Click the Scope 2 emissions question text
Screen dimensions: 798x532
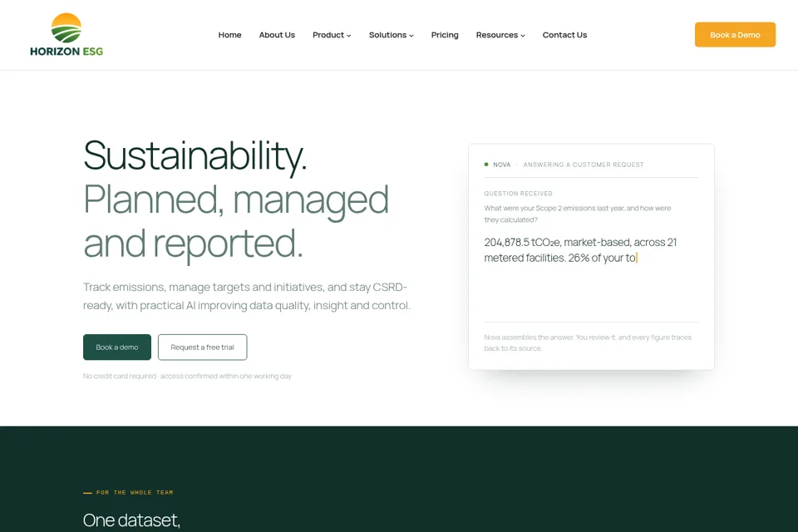click(x=577, y=214)
